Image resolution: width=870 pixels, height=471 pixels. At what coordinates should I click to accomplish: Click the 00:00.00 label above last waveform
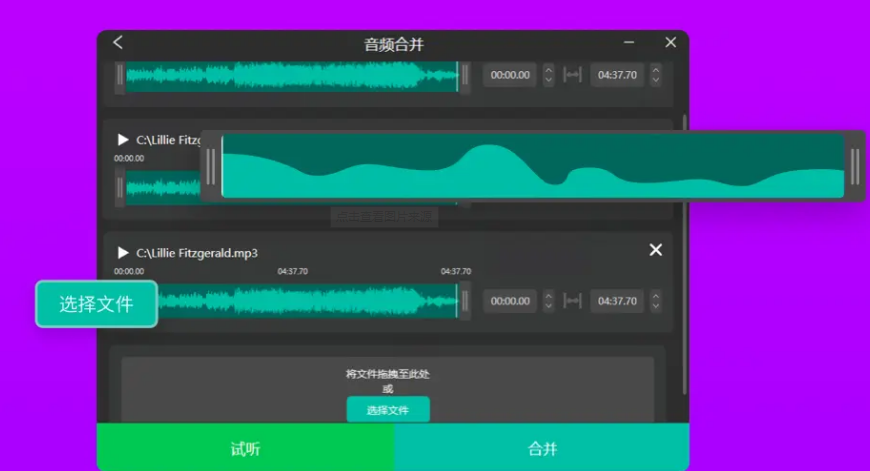click(x=129, y=271)
